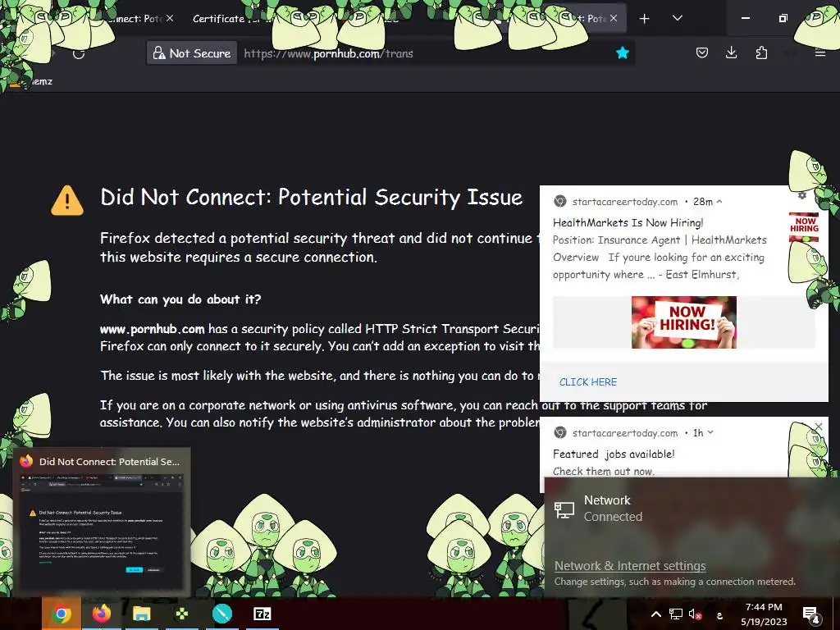Click the network tray icon

tap(676, 614)
